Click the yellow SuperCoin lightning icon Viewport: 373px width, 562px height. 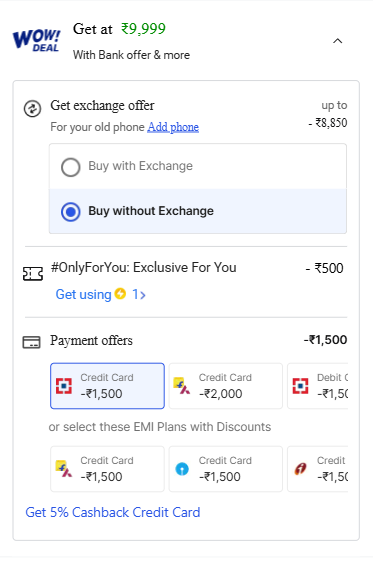(120, 294)
